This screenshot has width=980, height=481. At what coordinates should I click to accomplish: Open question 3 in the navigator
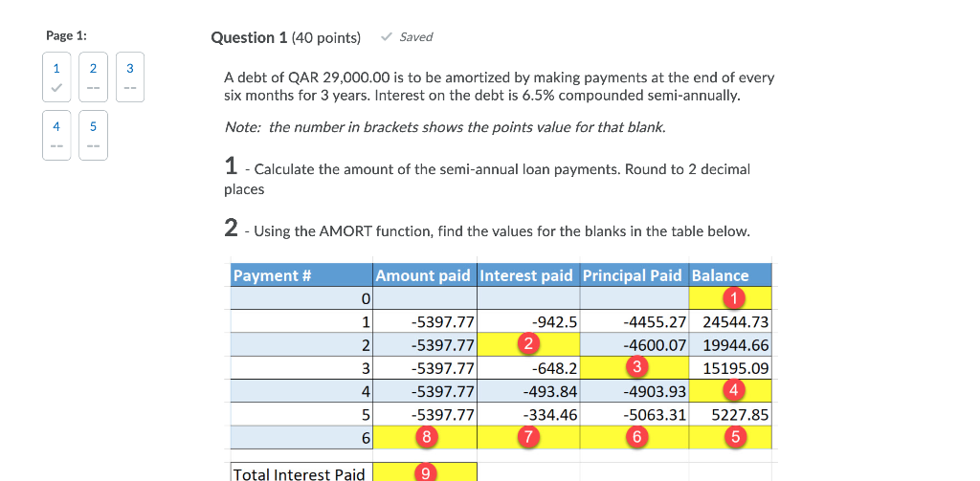click(x=130, y=77)
